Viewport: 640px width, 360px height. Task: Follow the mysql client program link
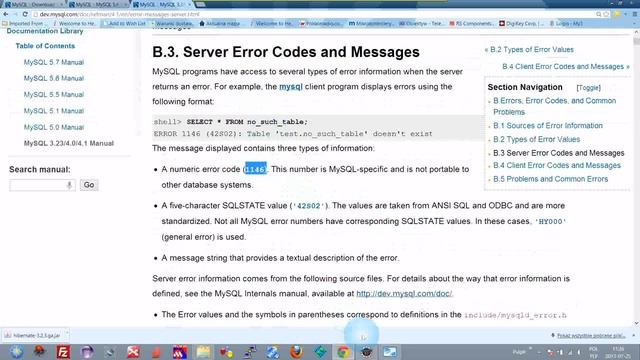(x=291, y=87)
